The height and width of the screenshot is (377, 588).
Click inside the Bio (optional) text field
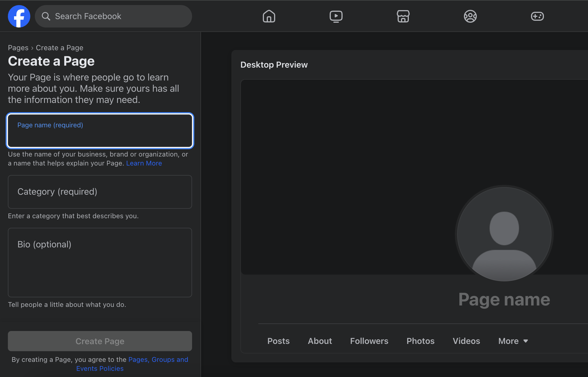pos(100,263)
